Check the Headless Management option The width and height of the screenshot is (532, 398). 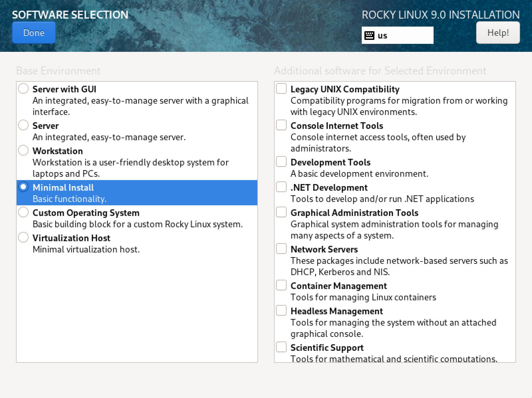click(x=281, y=311)
